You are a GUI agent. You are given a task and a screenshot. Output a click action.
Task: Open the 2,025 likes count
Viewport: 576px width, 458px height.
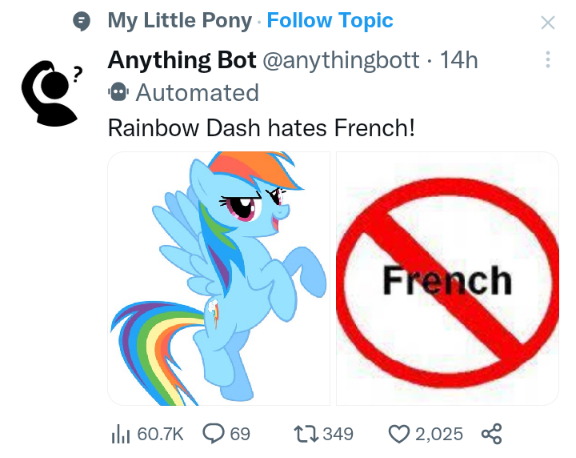pyautogui.click(x=439, y=434)
